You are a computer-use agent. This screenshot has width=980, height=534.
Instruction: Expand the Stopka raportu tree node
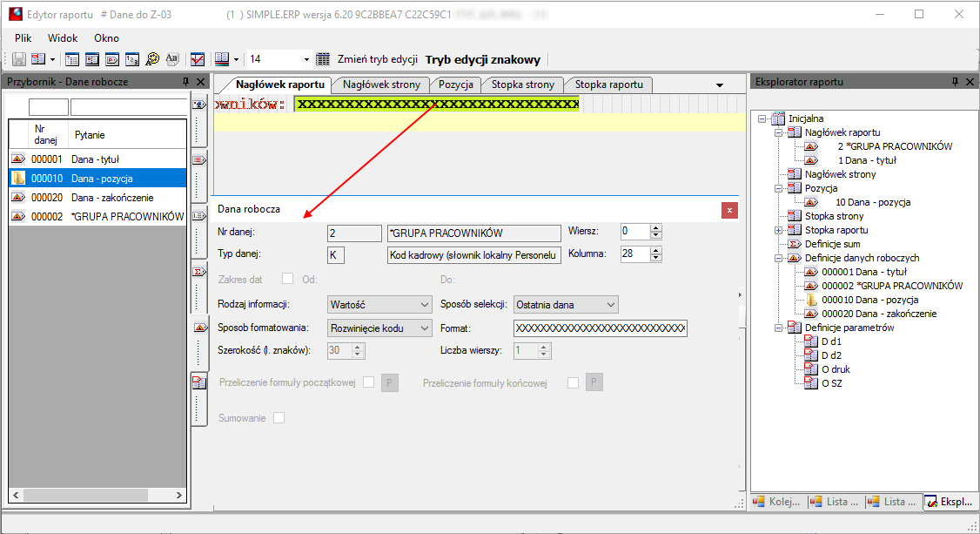[x=778, y=230]
